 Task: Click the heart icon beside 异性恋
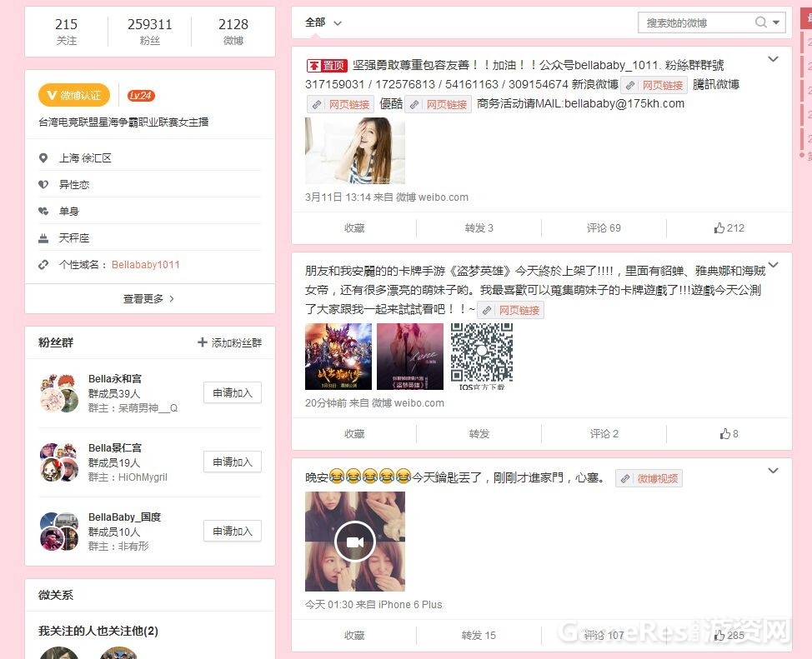(x=43, y=184)
